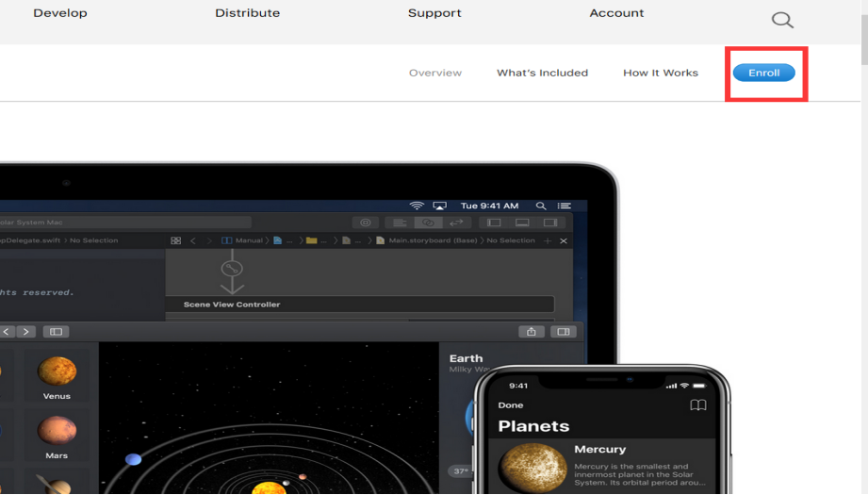Select the Mars planet thumbnail
This screenshot has height=495, width=868.
[x=57, y=437]
